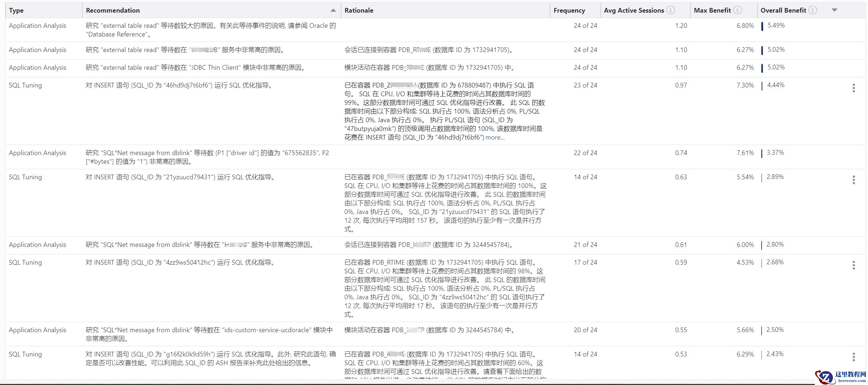868x385 pixels.
Task: Click average active sessions value 0.61
Action: (x=681, y=245)
